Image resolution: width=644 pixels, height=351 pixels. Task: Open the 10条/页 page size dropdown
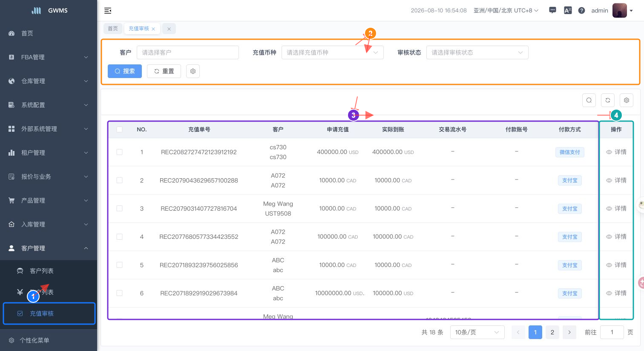click(x=477, y=332)
